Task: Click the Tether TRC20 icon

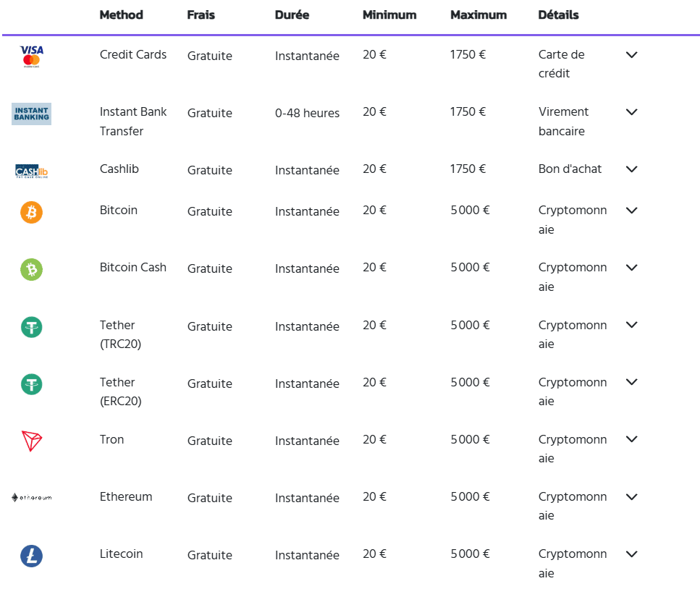Action: (31, 327)
